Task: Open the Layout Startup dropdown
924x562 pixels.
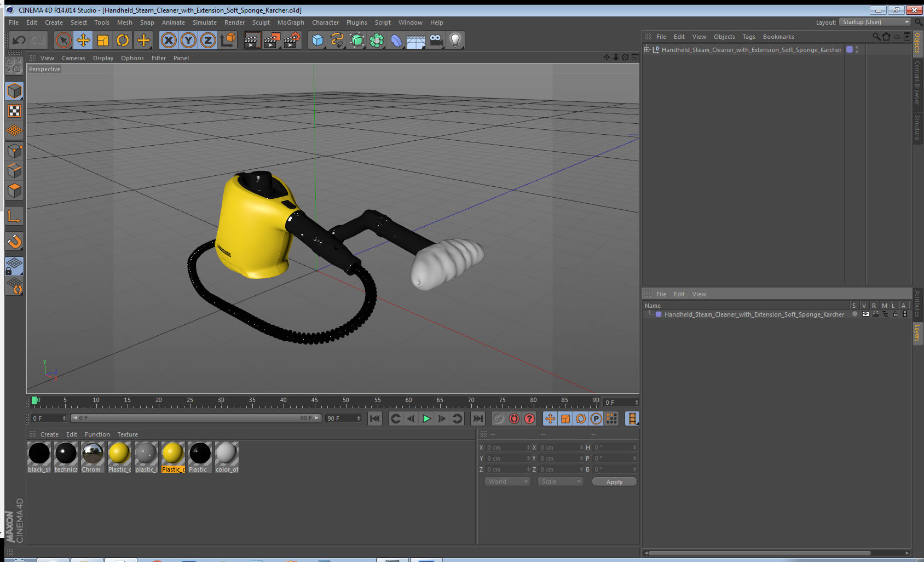Action: (875, 22)
